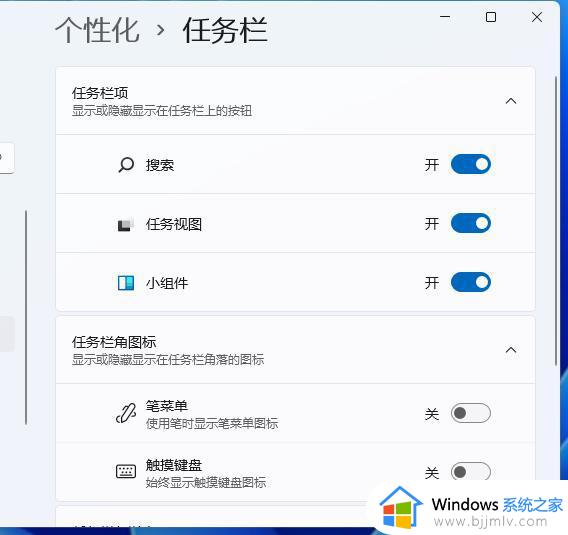The width and height of the screenshot is (568, 535).
Task: Click the 任务视图 icon
Action: click(126, 224)
